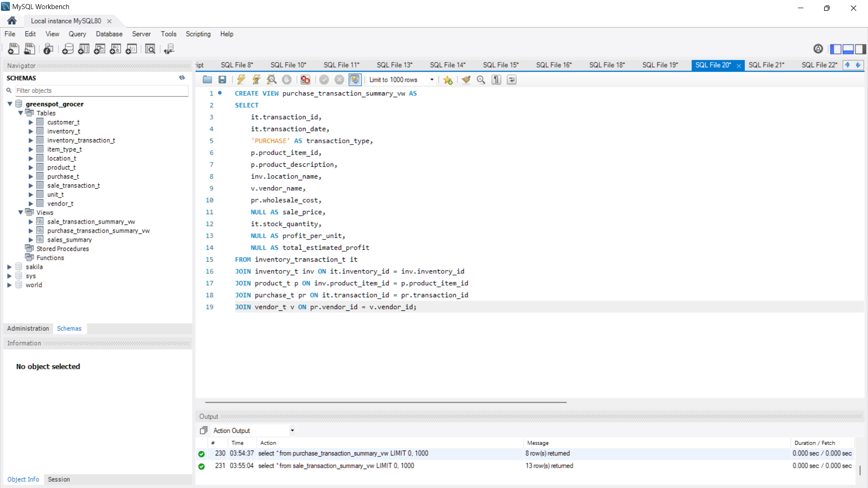The width and height of the screenshot is (868, 488).
Task: Expand purchase_transaction_summary_vw view
Action: [x=31, y=230]
